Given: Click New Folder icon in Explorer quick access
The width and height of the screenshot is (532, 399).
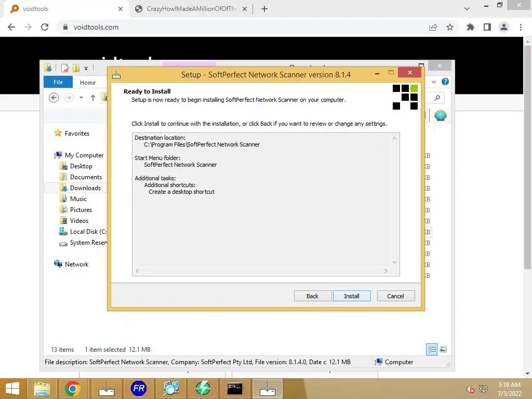Looking at the screenshot, I should point(76,68).
